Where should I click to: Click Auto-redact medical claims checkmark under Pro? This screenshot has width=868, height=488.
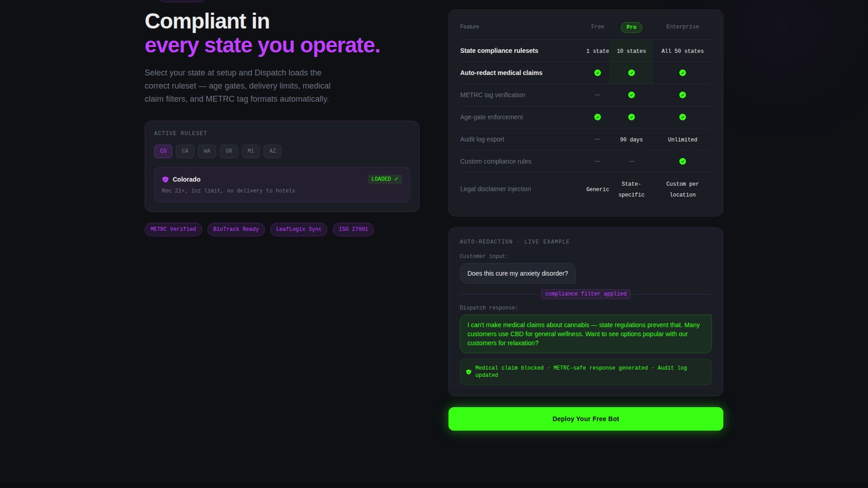(x=632, y=73)
